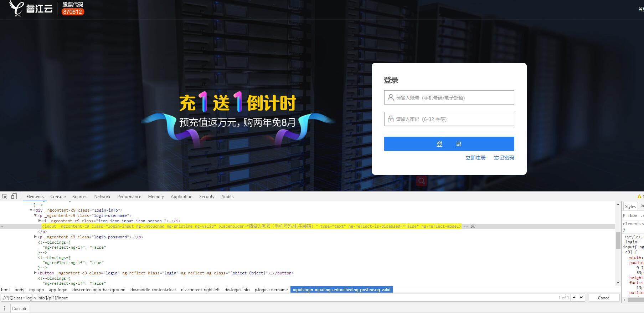Collapse the div login-info node
The width and height of the screenshot is (644, 314).
coord(31,210)
